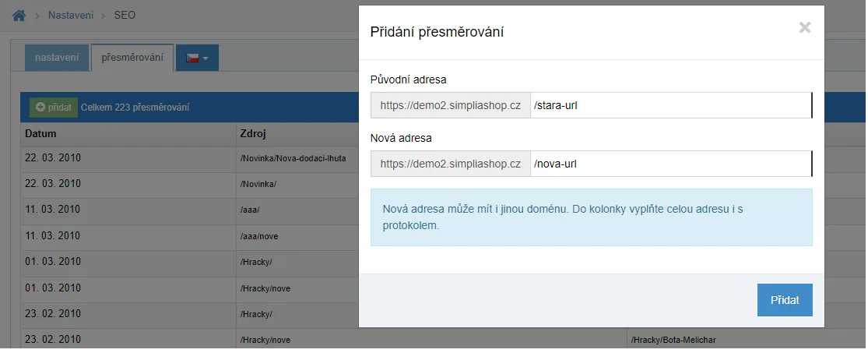Click the domain prefix of Nová adresa
This screenshot has width=868, height=353.
point(451,164)
